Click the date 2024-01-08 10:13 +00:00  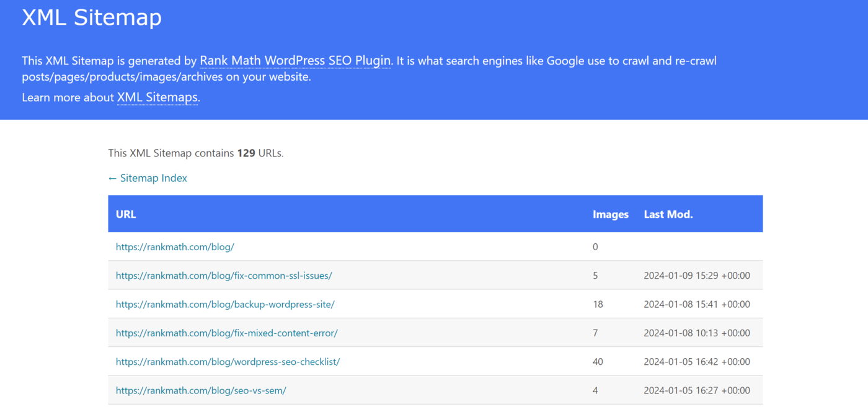coord(697,333)
